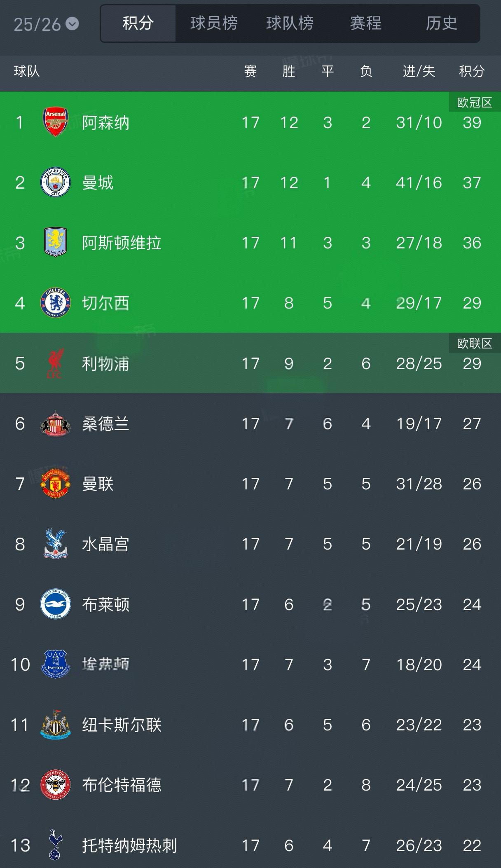This screenshot has width=501, height=868.
Task: Select the 积分 standings tab
Action: point(138,23)
